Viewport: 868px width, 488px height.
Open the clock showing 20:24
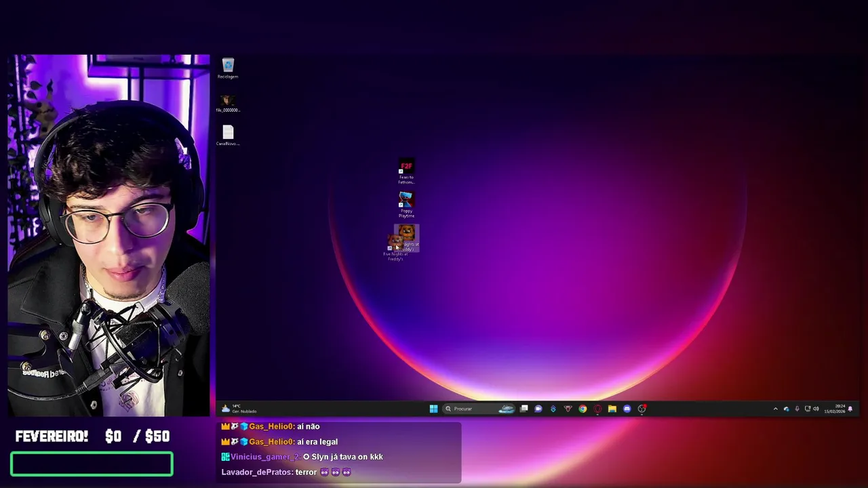[835, 409]
